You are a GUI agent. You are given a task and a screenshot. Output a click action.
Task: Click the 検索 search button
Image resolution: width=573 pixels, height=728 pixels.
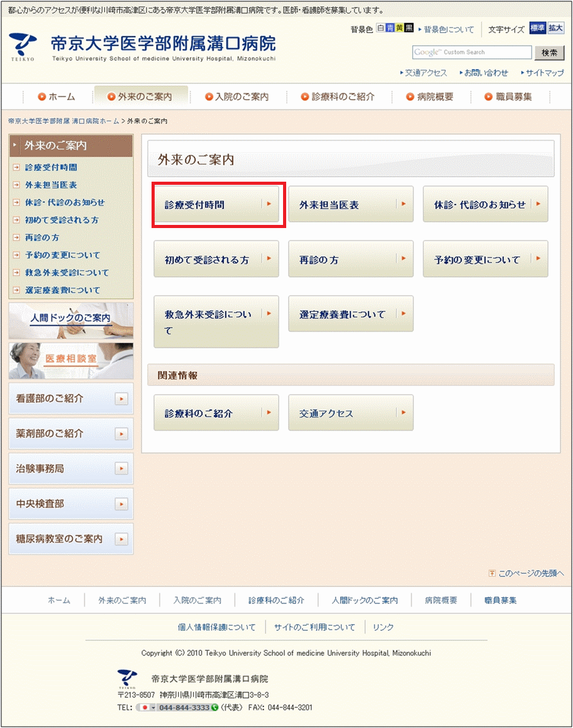click(x=549, y=53)
